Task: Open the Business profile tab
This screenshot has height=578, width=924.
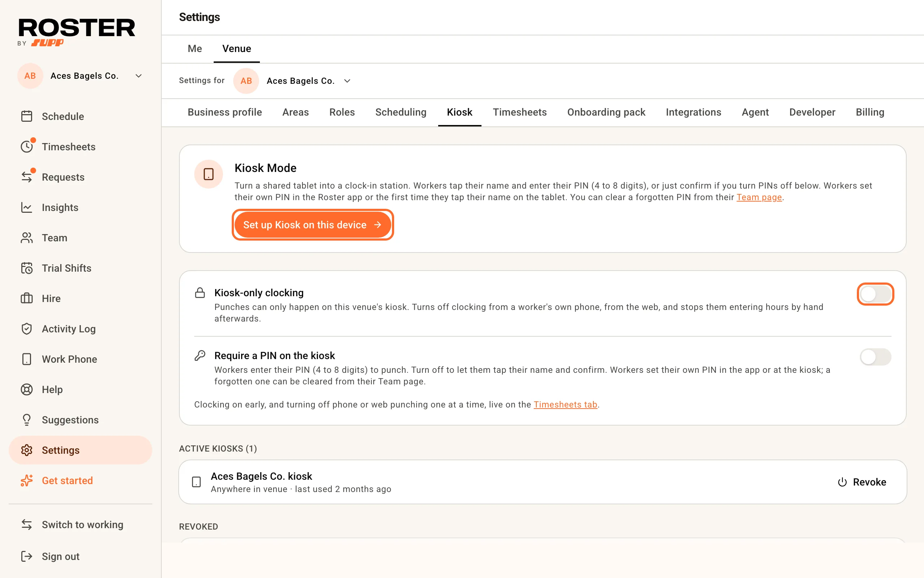Action: [225, 112]
